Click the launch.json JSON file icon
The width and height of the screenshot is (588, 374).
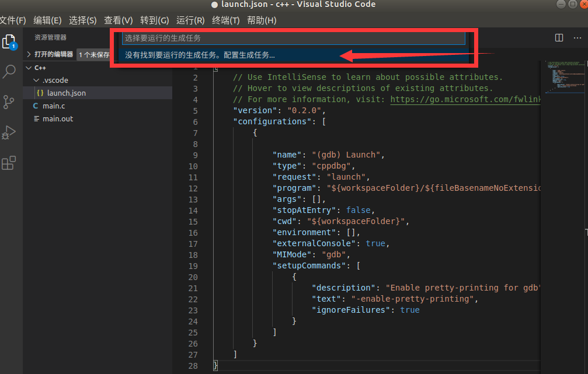40,93
